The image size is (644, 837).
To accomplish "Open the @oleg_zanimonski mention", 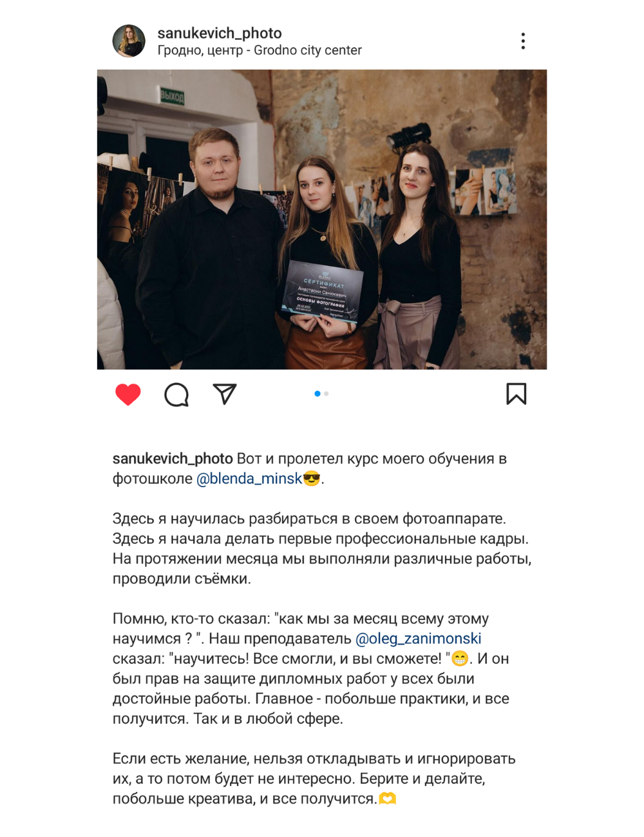I will pos(419,638).
